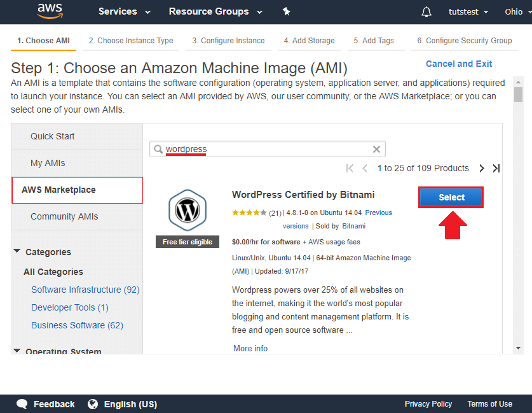Click the WordPress Bitnami logo thumbnail
The width and height of the screenshot is (532, 413).
(188, 210)
